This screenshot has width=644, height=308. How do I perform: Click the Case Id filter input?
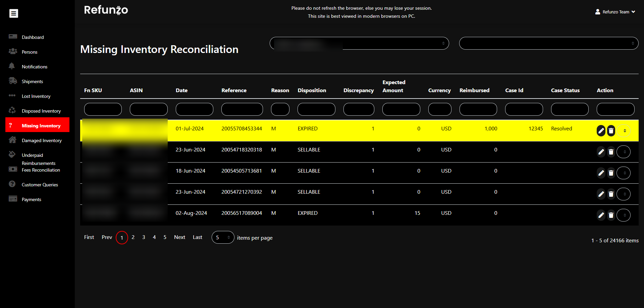pyautogui.click(x=524, y=109)
